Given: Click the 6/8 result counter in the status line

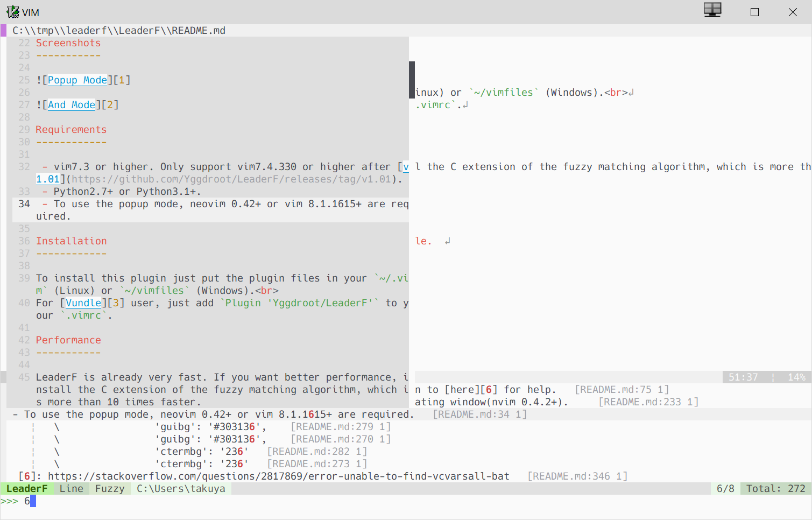Looking at the screenshot, I should [725, 488].
